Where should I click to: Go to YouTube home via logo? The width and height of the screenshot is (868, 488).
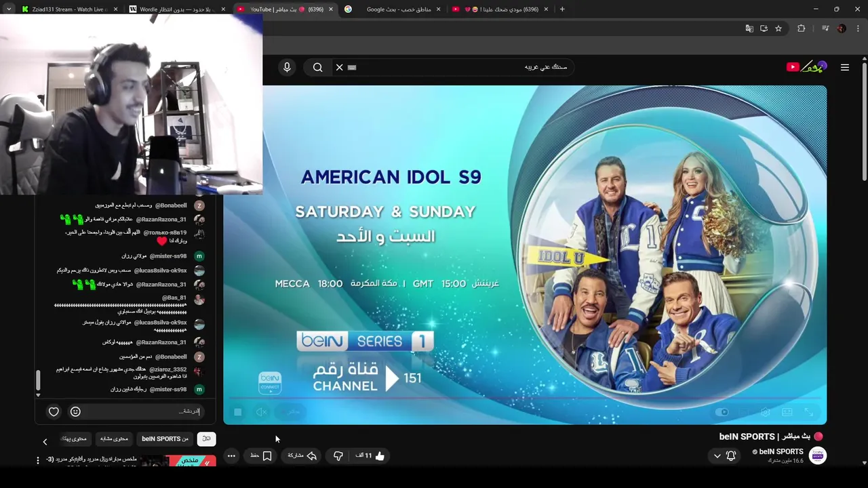(x=806, y=66)
